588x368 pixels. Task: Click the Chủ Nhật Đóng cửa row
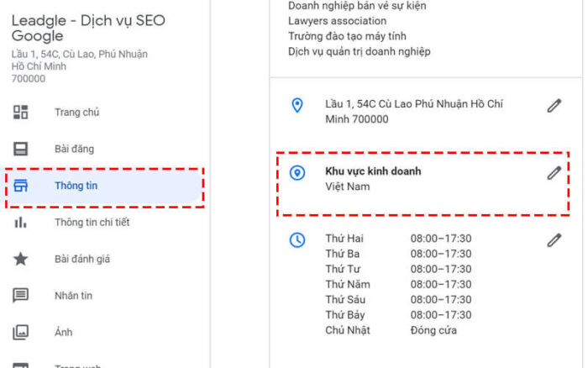pos(391,330)
